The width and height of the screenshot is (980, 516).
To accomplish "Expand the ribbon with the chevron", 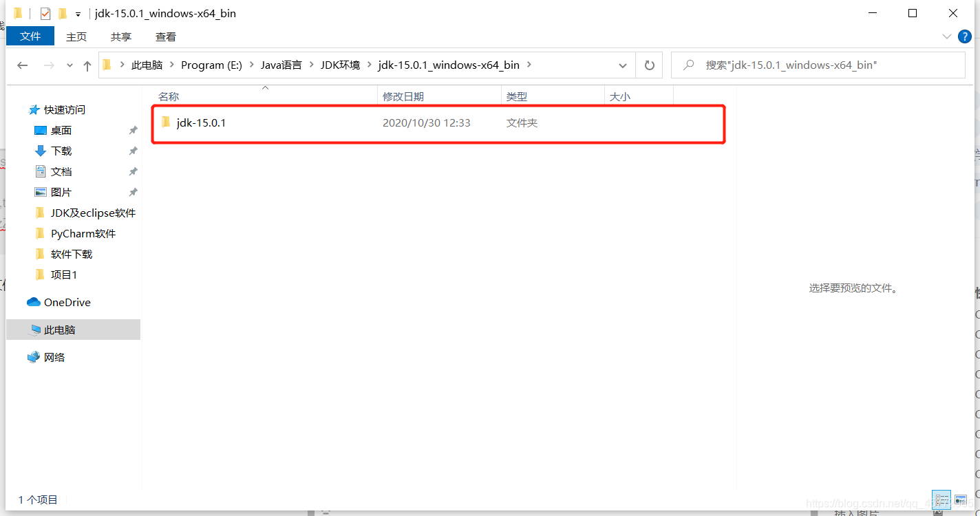I will (946, 36).
